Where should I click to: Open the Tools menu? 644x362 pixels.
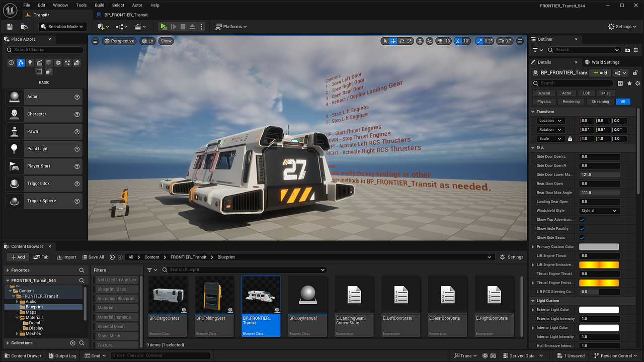(82, 5)
